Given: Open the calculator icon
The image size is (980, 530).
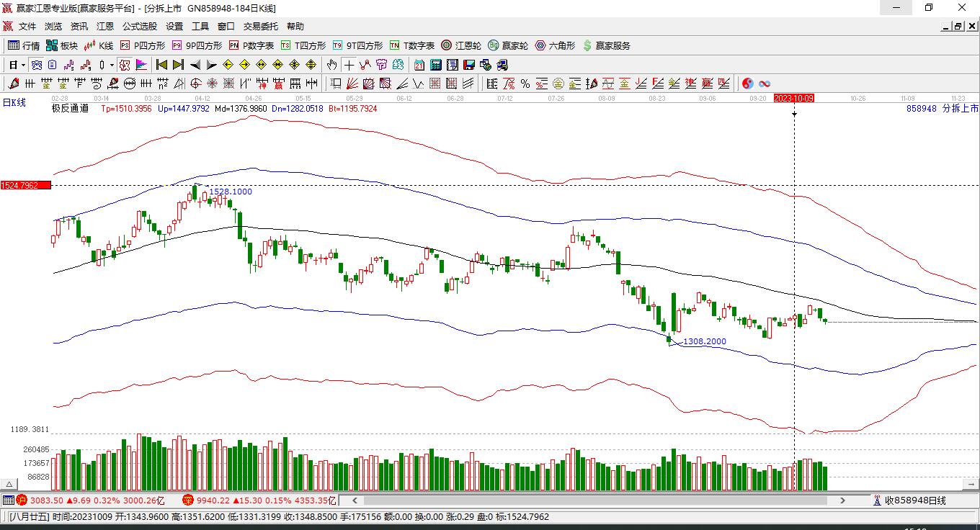Looking at the screenshot, I should pos(435,65).
